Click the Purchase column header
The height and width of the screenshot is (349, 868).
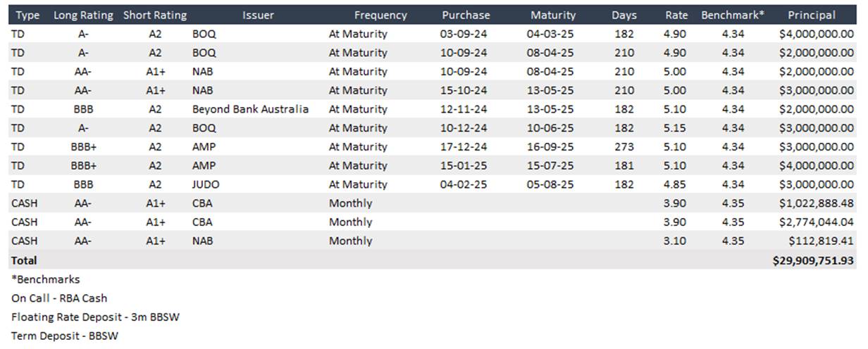tap(466, 15)
